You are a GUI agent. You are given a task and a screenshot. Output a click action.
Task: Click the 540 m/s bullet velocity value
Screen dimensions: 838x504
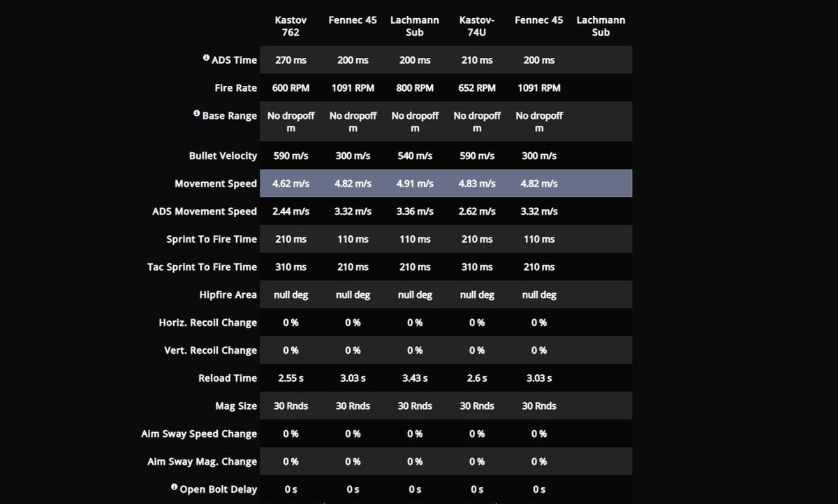pyautogui.click(x=415, y=156)
